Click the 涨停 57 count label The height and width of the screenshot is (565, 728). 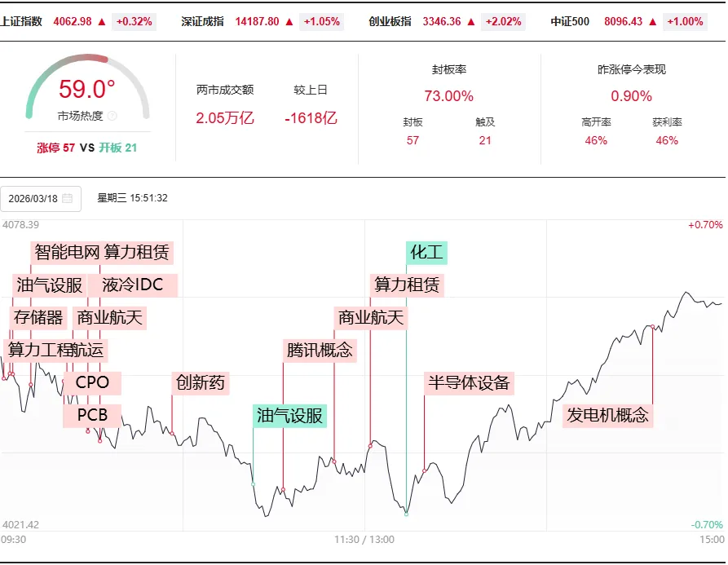click(55, 148)
